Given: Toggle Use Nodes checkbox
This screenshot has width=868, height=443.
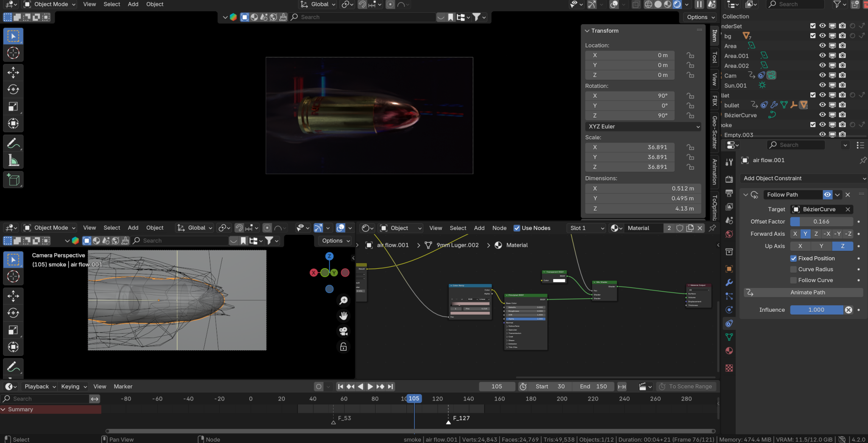Looking at the screenshot, I should pos(517,228).
